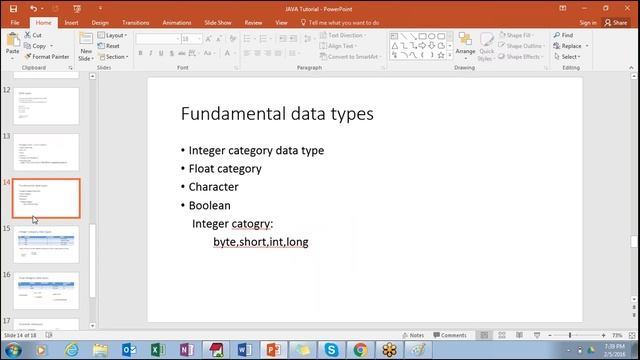Click the Undo arrow icon
The height and width of the screenshot is (360, 640).
pos(33,9)
